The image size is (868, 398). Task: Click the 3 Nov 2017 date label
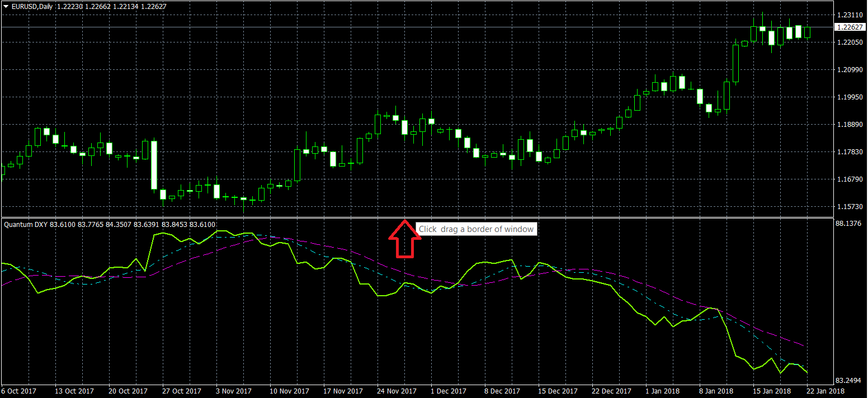[235, 391]
